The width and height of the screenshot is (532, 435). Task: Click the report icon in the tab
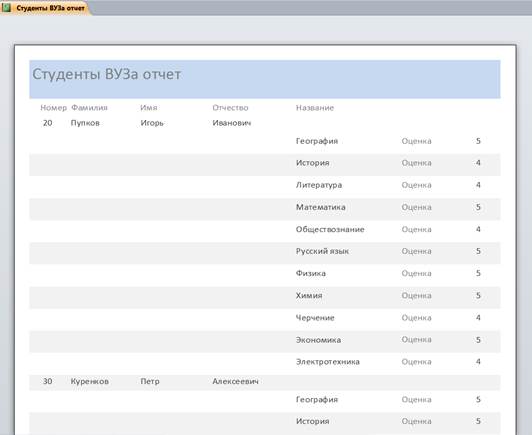tap(6, 8)
